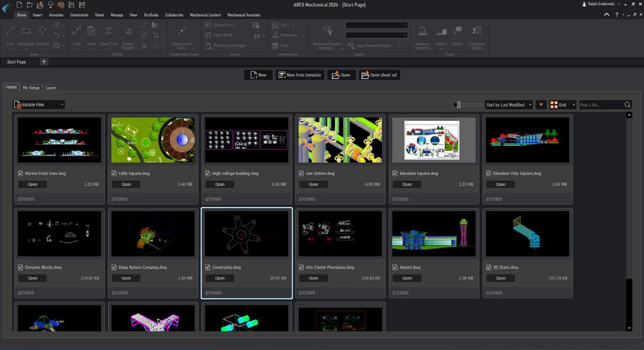Viewport: 644px width, 350px height.
Task: Open the Sort by Last Modified dropdown
Action: [x=508, y=105]
